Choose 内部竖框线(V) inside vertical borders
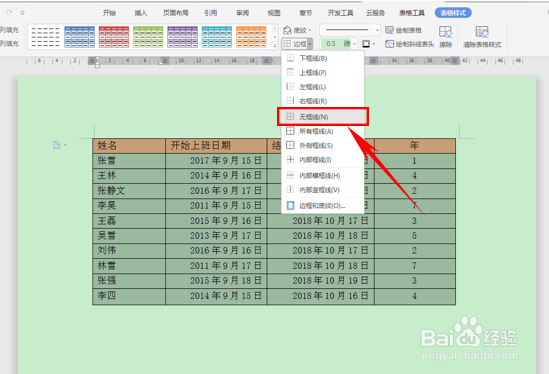The image size is (549, 374). [323, 190]
